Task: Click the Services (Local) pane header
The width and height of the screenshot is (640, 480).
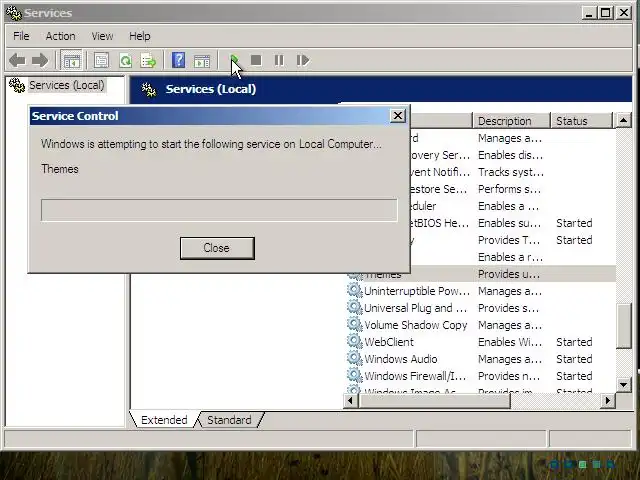Action: (381, 89)
